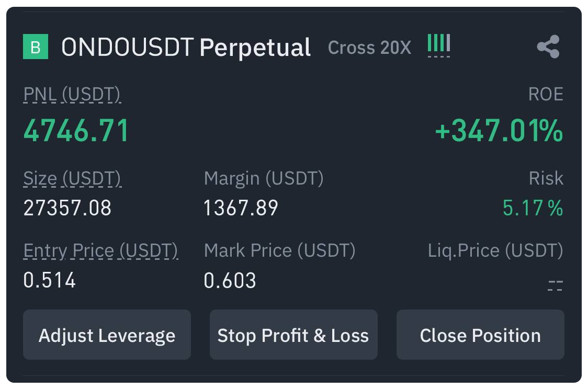
Task: Click the PNL value 4746.71
Action: click(x=76, y=130)
